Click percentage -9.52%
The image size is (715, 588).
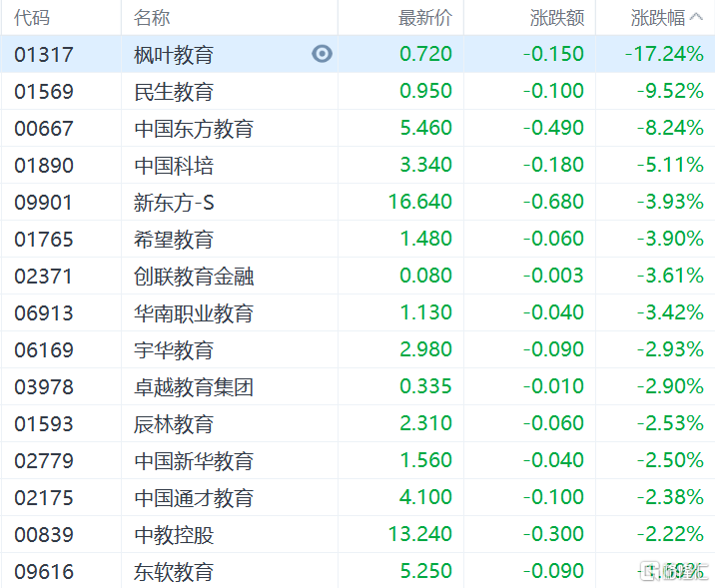[x=670, y=91]
